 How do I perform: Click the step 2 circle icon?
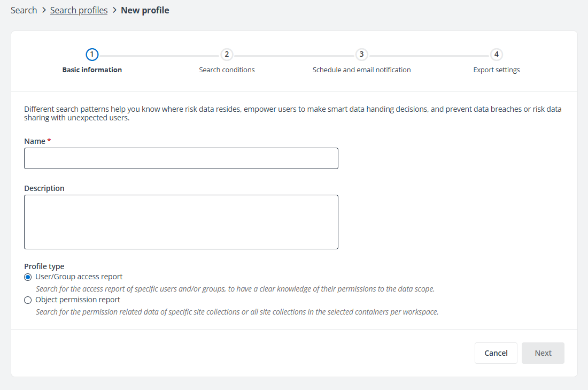pyautogui.click(x=227, y=54)
